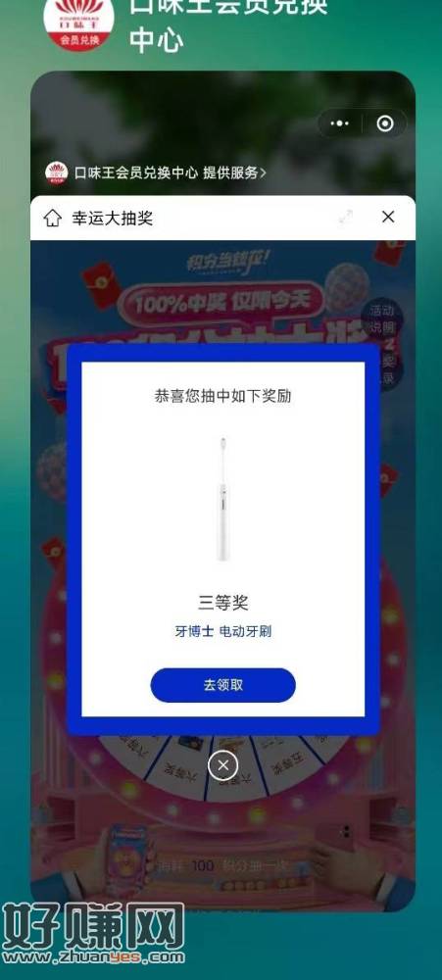The height and width of the screenshot is (980, 442).
Task: Open the mini program three-dot menu
Action: pos(339,123)
